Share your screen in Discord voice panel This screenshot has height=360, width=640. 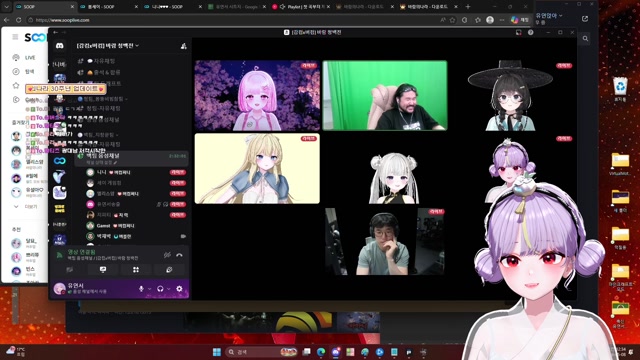103,270
